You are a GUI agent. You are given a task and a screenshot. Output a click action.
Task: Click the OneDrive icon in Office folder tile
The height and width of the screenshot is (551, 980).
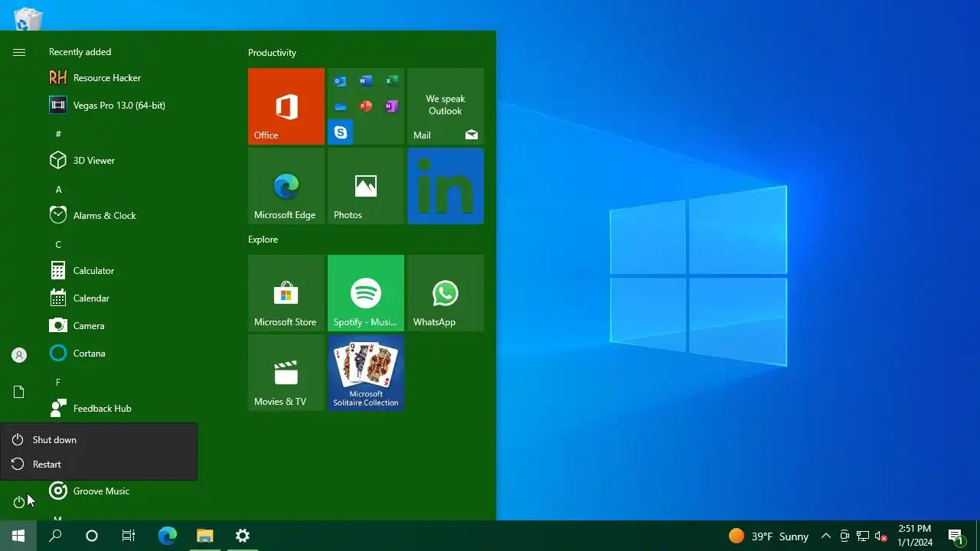pos(341,106)
